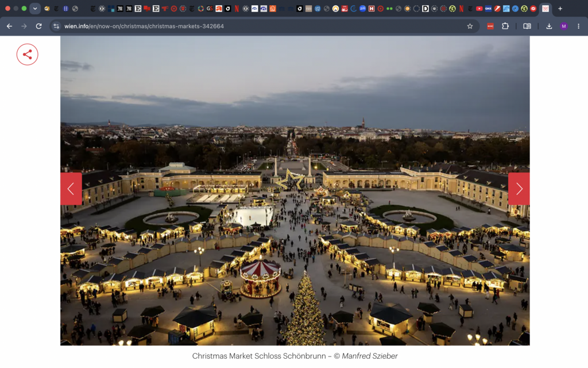588x368 pixels.
Task: Switch to the GMX tab
Action: pos(488,8)
